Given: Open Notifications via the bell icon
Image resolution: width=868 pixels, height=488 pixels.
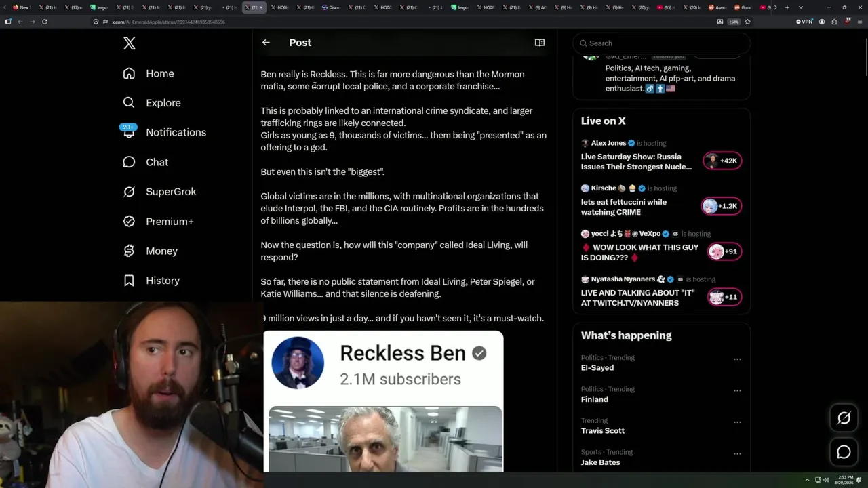Looking at the screenshot, I should point(129,132).
